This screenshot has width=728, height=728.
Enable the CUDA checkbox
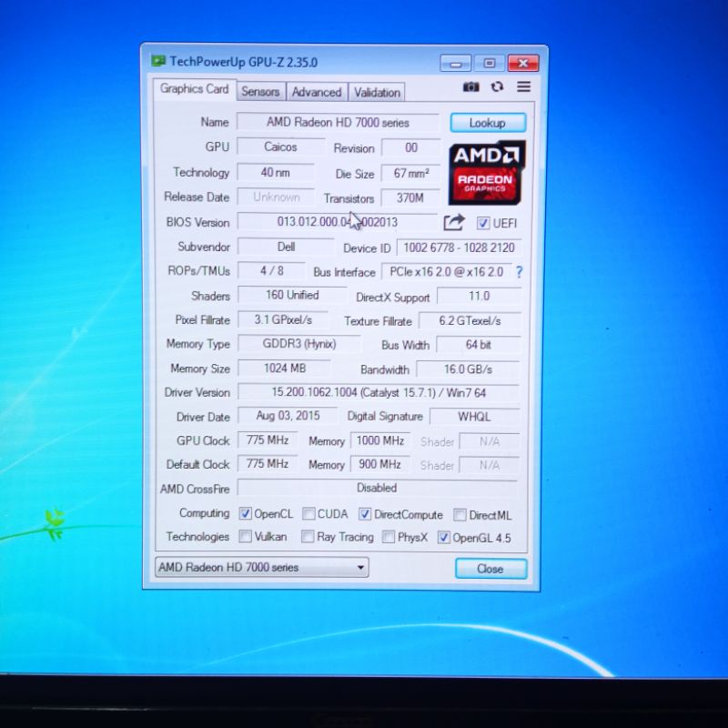pos(309,514)
